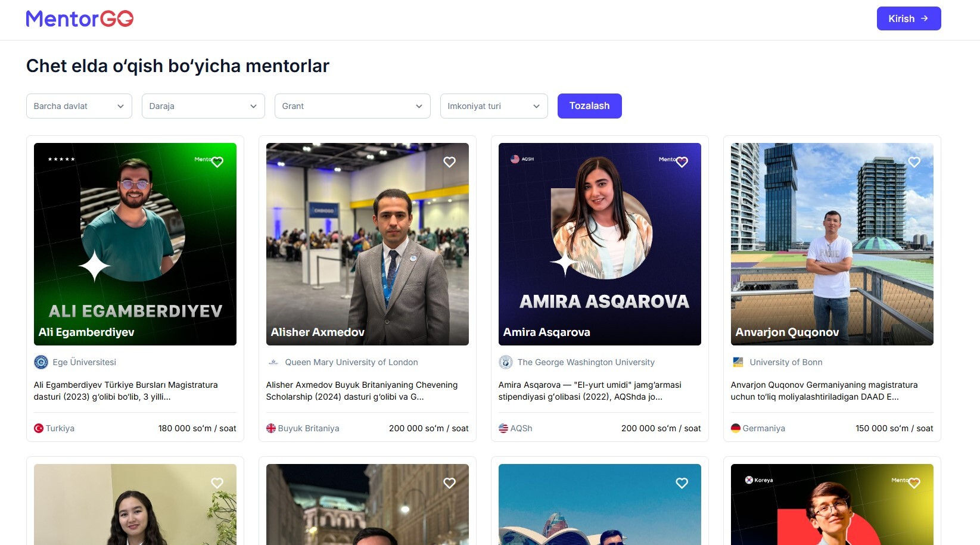Open the Barcha davlat country dropdown

(79, 106)
